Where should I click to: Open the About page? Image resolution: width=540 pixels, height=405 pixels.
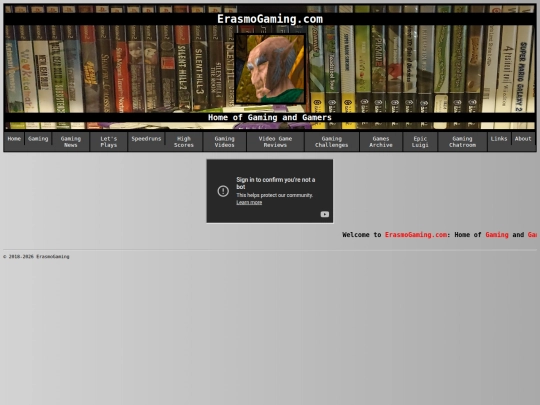click(523, 138)
